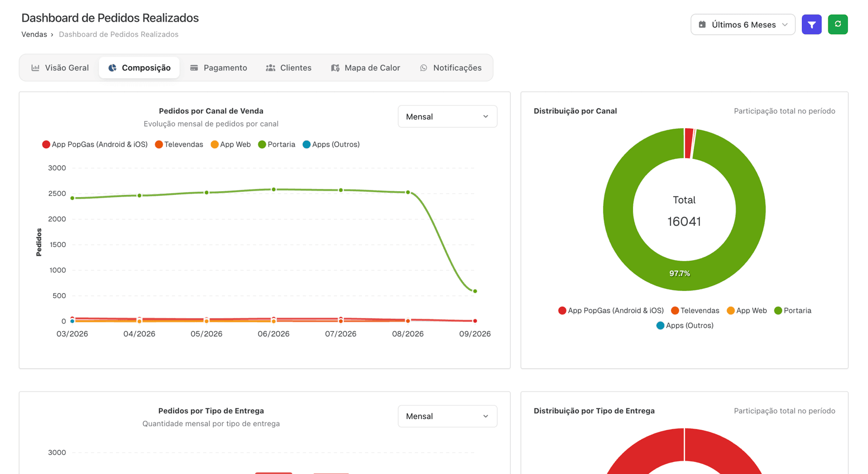868x474 pixels.
Task: Click the Distribuição por Tipo de Entrega heading
Action: click(x=594, y=411)
